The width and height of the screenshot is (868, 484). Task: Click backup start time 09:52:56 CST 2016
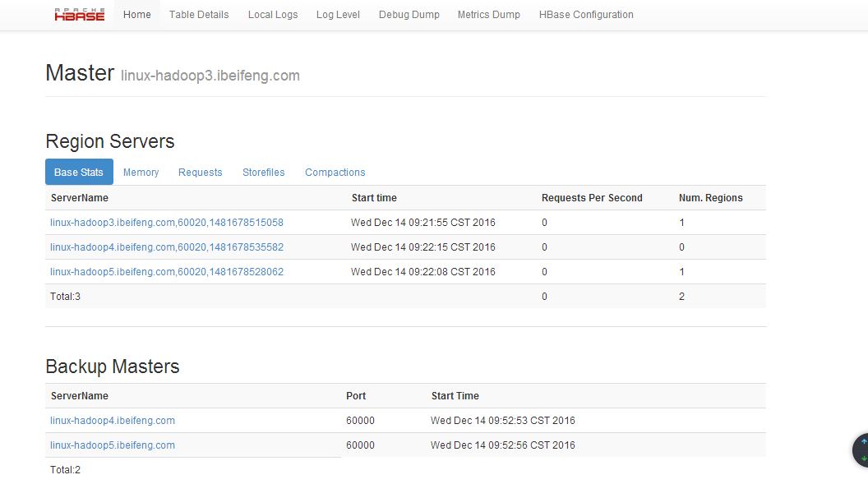[x=503, y=445]
